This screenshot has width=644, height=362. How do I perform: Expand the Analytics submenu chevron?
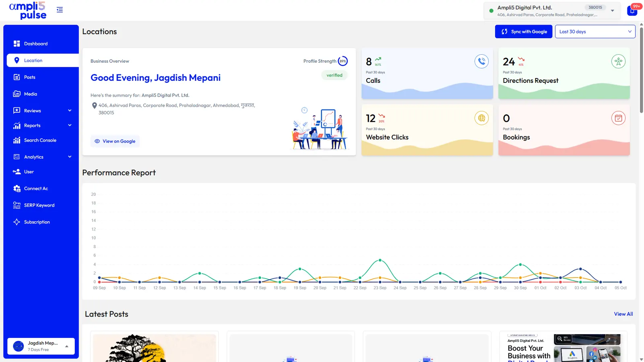coord(70,157)
